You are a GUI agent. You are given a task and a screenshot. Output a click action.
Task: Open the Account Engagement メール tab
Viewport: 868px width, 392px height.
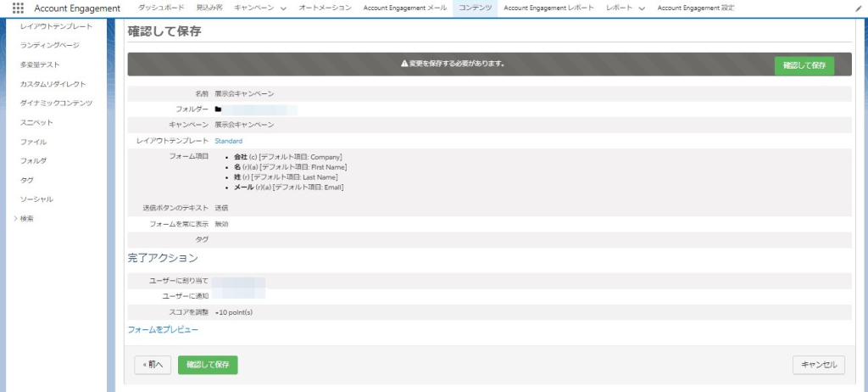click(404, 8)
